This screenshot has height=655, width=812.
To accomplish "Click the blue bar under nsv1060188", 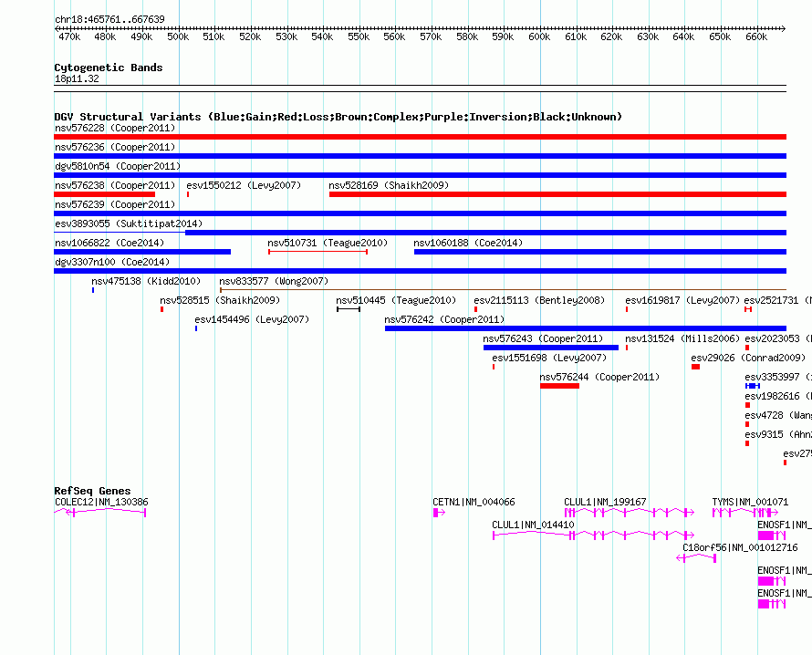I will (600, 252).
